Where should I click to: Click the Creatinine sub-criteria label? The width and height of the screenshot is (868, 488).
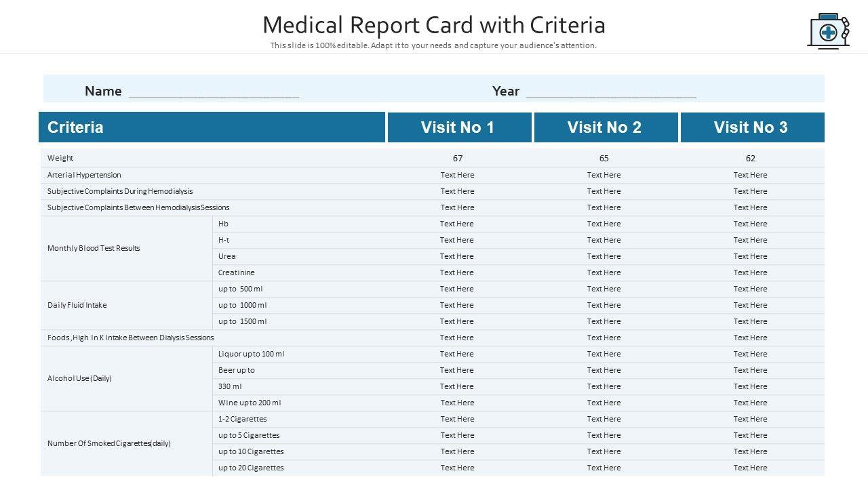tap(237, 272)
